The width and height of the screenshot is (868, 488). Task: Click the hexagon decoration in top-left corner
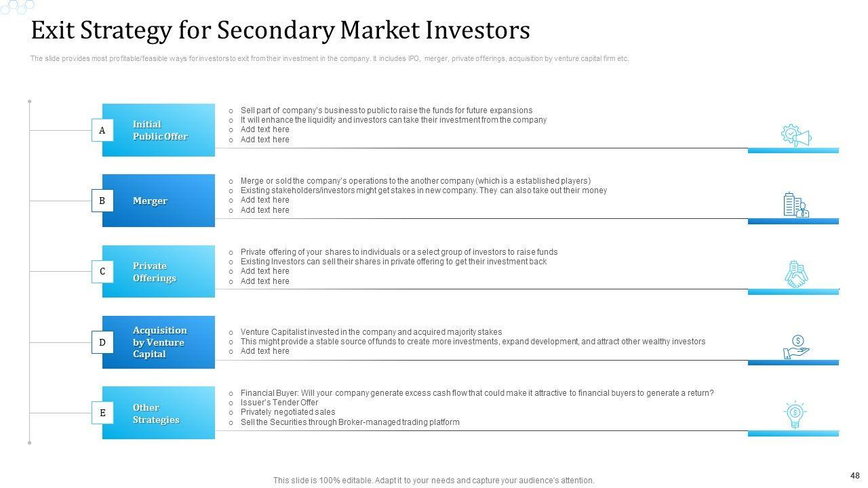(18, 6)
